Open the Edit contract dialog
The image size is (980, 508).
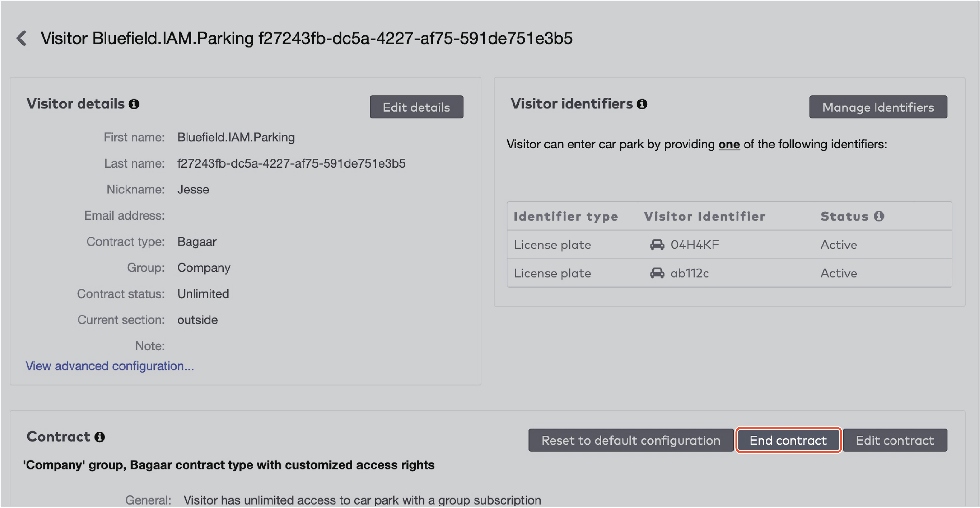click(895, 440)
